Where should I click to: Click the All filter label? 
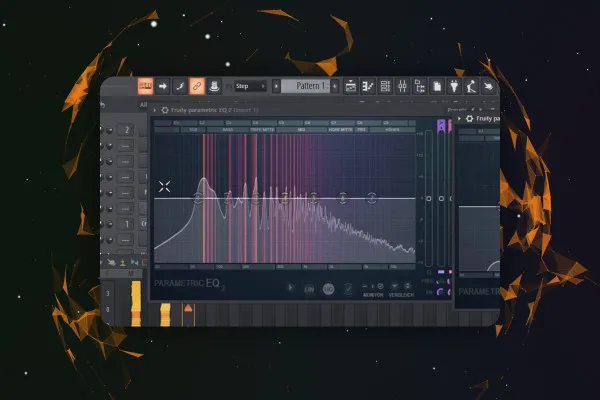pyautogui.click(x=143, y=104)
